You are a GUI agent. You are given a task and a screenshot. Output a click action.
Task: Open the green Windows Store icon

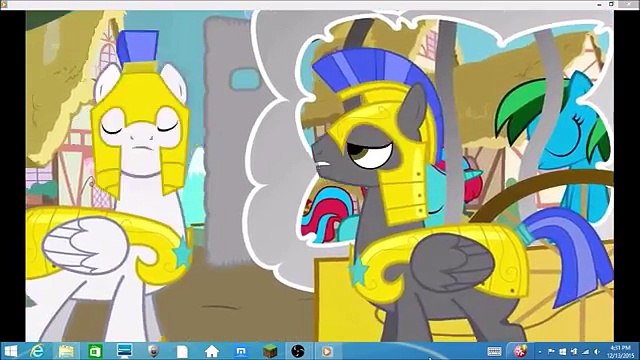tap(95, 351)
